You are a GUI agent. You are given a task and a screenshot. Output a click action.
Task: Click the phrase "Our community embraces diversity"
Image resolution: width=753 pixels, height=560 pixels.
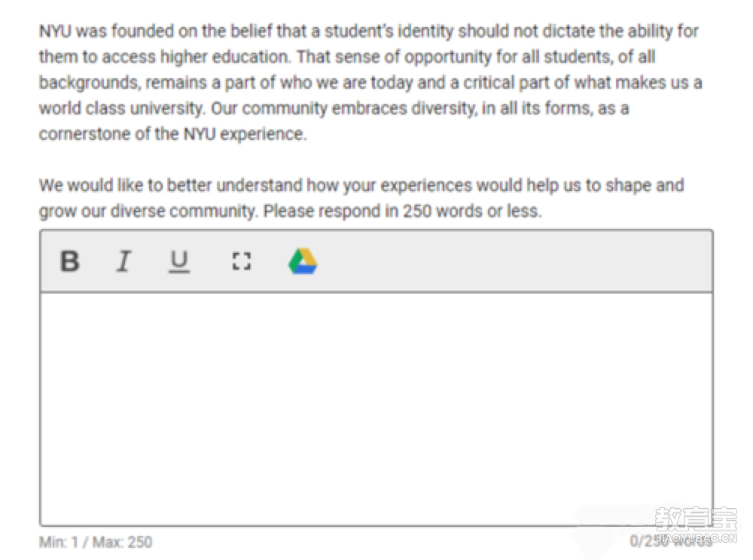point(343,108)
